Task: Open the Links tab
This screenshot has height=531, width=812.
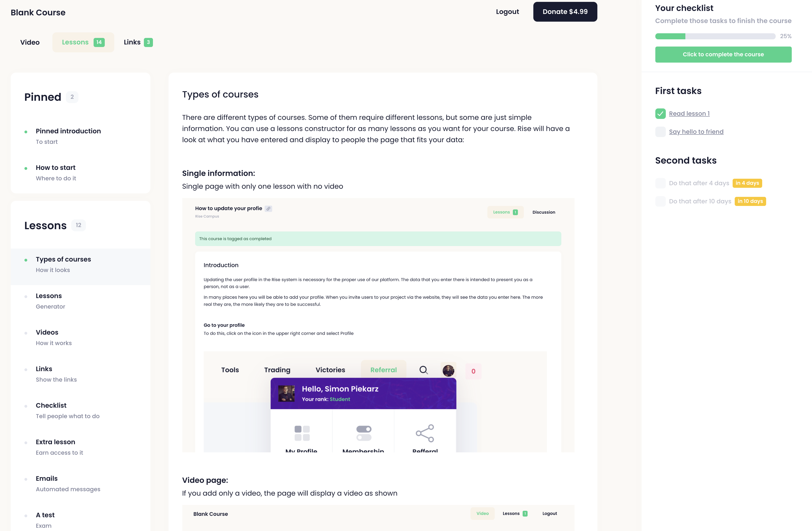Action: point(138,42)
